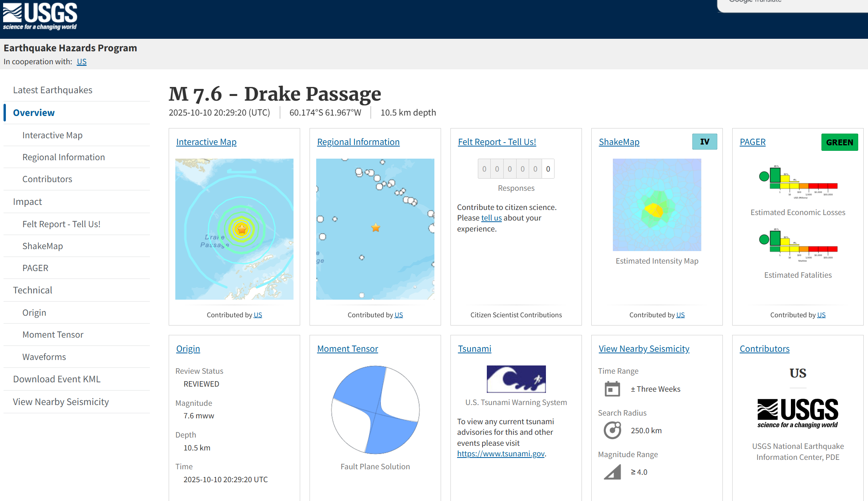Open the View Nearby Seismicity card link
This screenshot has width=868, height=501.
click(x=644, y=349)
